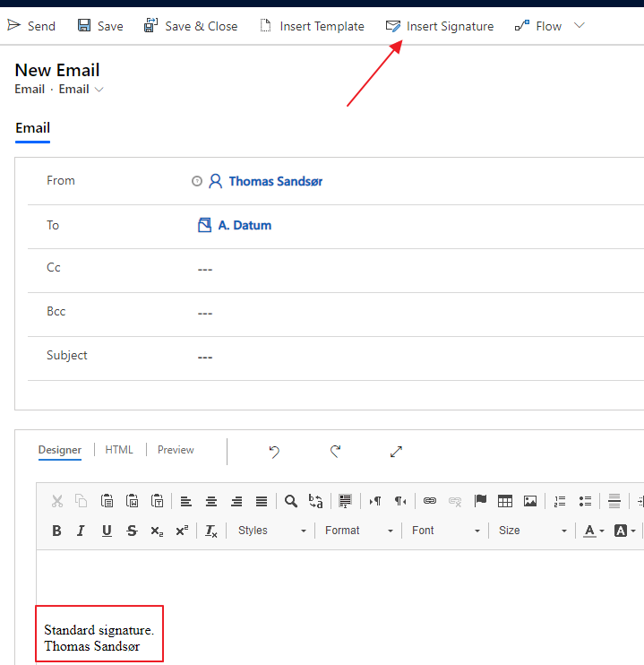Open the A. Datum recipient link

(x=245, y=225)
